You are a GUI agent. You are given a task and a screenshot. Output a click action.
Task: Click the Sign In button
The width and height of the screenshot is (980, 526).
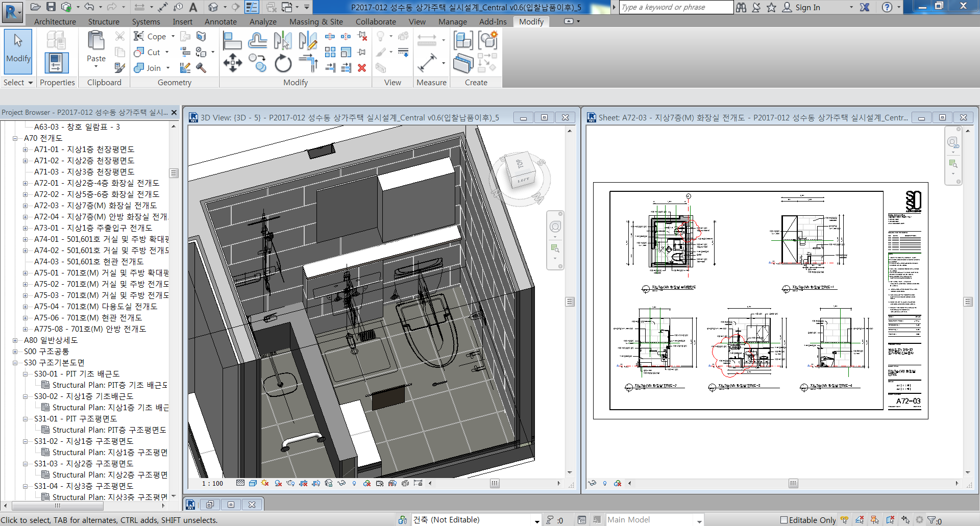coord(807,7)
